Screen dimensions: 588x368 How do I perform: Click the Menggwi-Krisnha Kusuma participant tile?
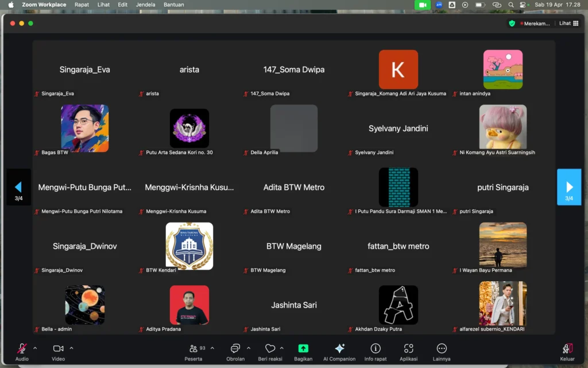point(189,187)
